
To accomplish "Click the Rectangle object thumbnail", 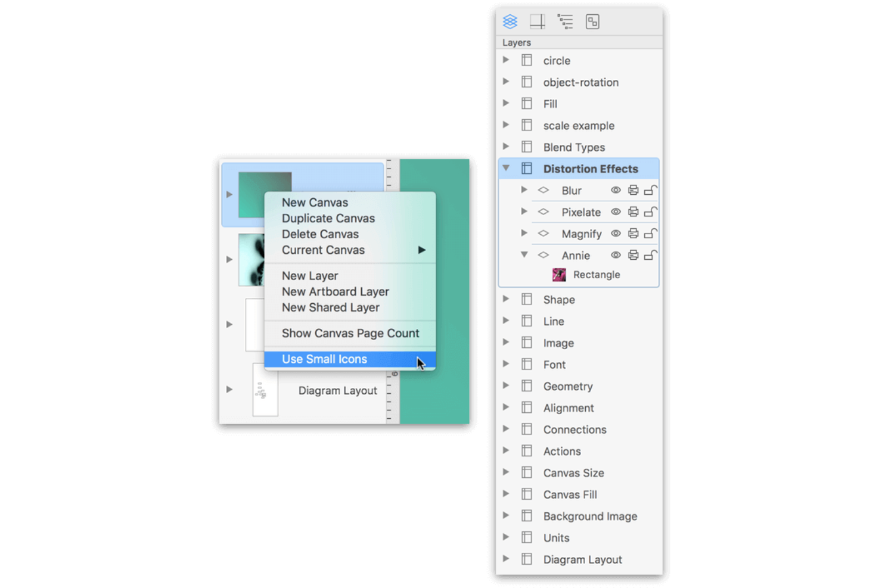I will coord(559,275).
